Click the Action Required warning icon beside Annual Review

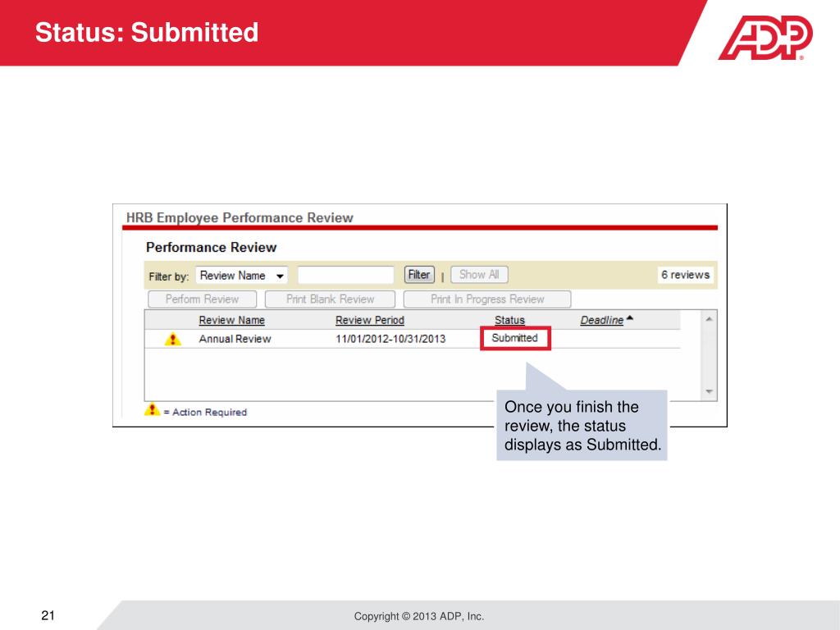click(172, 339)
